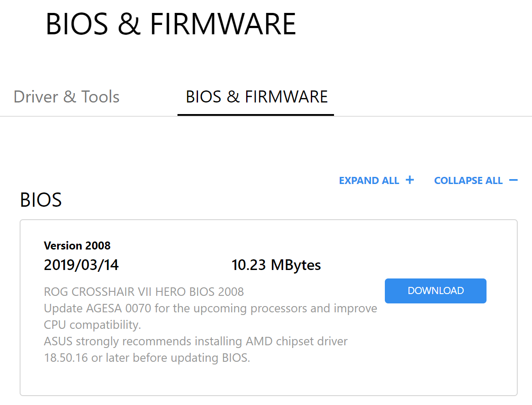Click the grey divider line under the tabs
Screen dimensions: 532x405
point(424,116)
